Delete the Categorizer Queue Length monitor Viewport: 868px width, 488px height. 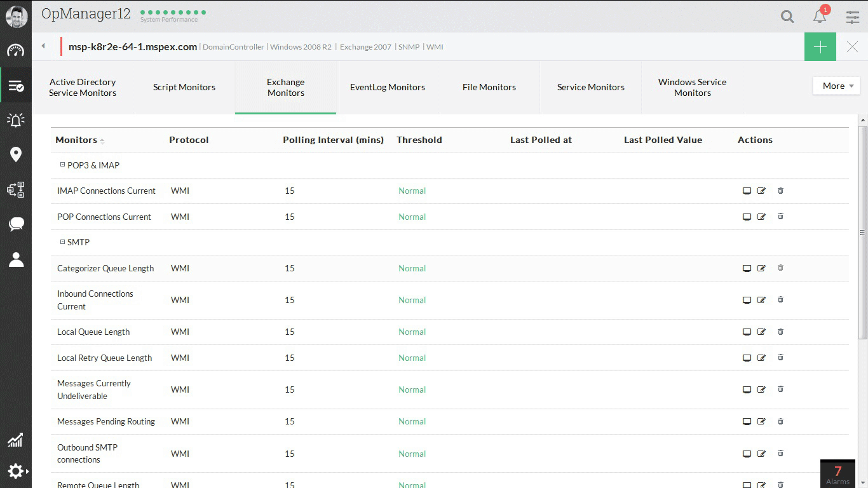click(780, 268)
